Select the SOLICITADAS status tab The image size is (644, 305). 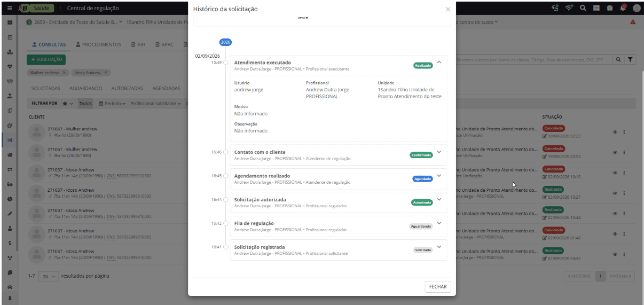point(45,88)
